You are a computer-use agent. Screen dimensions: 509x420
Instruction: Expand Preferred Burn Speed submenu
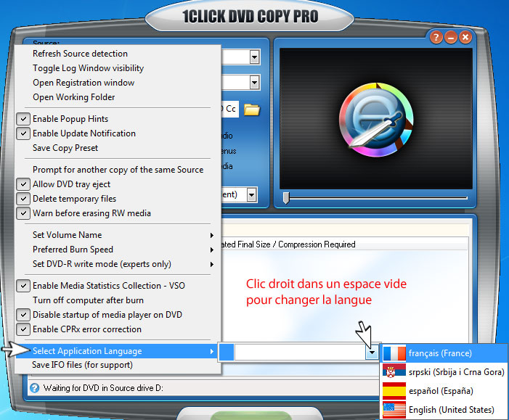pyautogui.click(x=118, y=250)
